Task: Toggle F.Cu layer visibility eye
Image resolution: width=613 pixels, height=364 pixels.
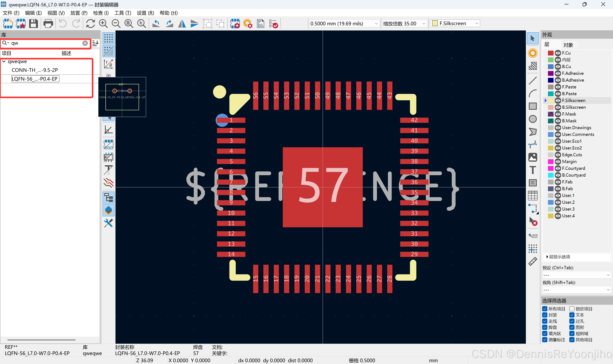Action: coord(558,53)
